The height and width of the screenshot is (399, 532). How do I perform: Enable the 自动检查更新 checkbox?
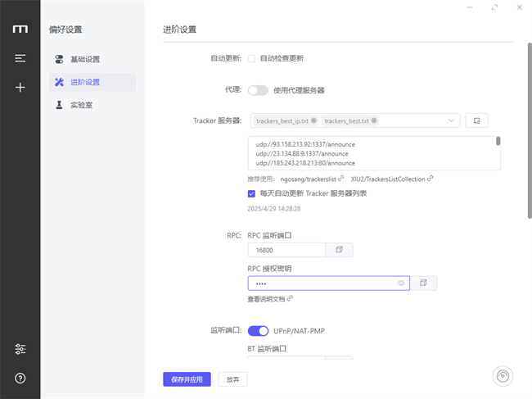point(251,58)
